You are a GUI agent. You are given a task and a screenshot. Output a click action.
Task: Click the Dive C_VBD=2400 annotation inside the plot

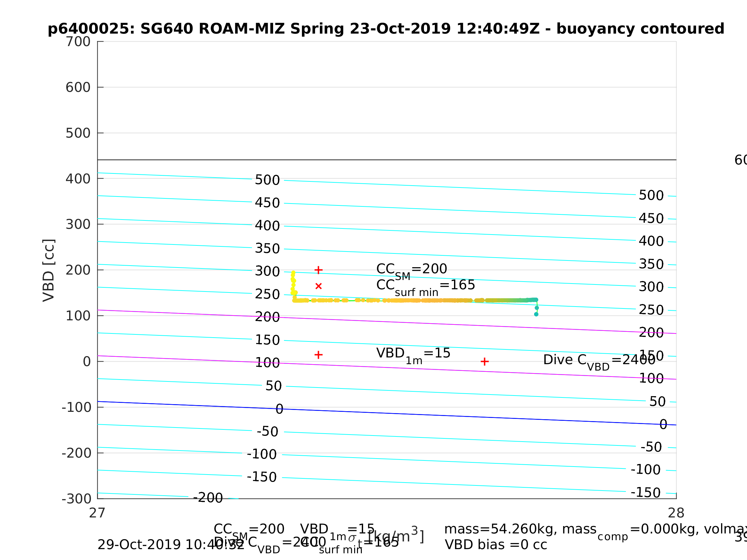(x=599, y=362)
